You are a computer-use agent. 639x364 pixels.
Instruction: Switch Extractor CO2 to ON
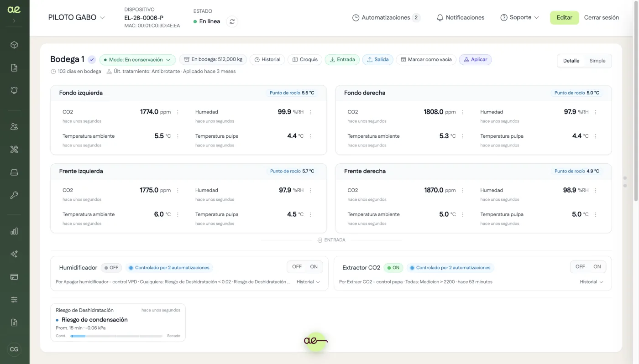click(597, 267)
